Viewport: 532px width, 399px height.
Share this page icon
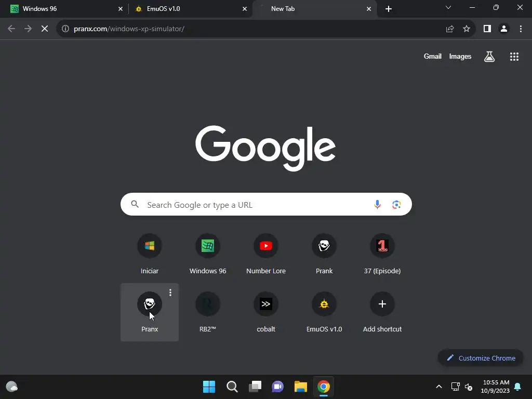click(449, 29)
